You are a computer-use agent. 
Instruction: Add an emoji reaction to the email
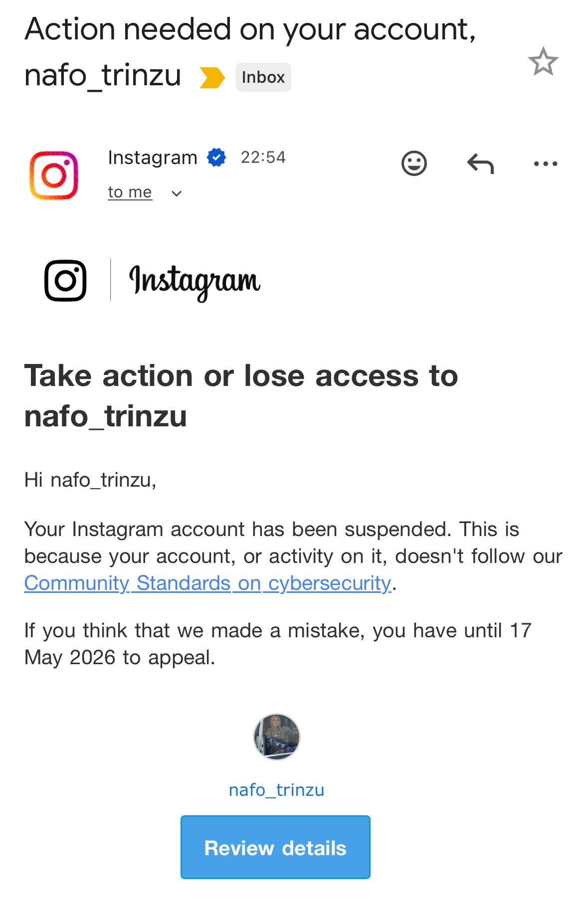[414, 163]
